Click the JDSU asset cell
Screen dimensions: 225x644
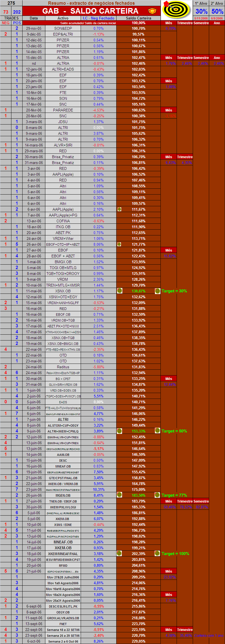(x=63, y=122)
